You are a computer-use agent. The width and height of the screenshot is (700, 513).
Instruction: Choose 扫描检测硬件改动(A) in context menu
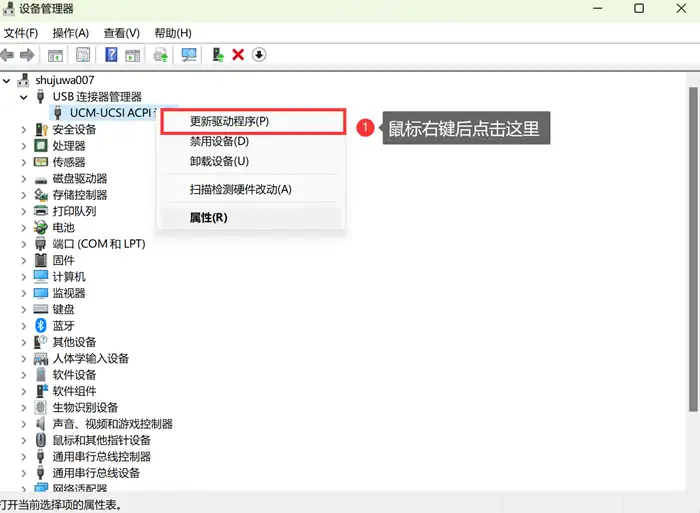pyautogui.click(x=253, y=189)
